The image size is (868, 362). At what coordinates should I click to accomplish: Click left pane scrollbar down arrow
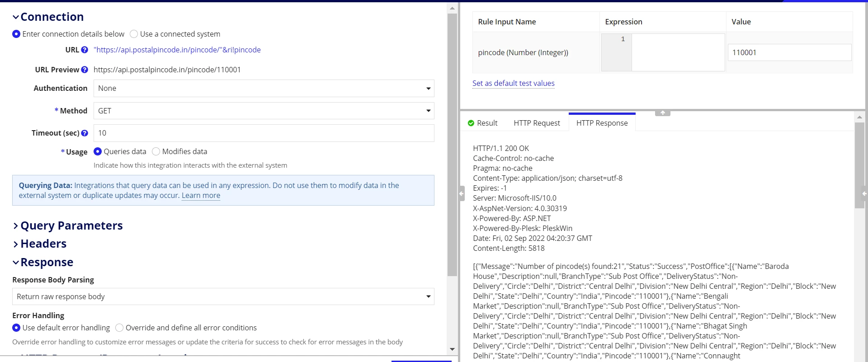[x=452, y=349]
